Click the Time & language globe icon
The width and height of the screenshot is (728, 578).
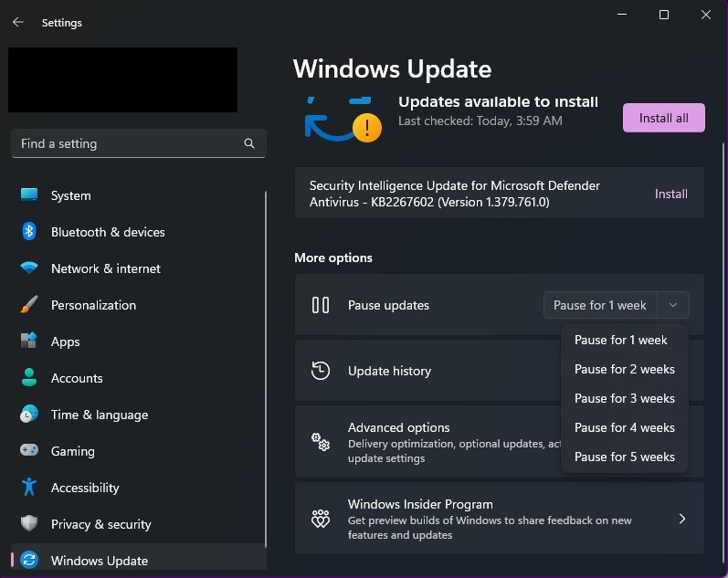coord(29,414)
